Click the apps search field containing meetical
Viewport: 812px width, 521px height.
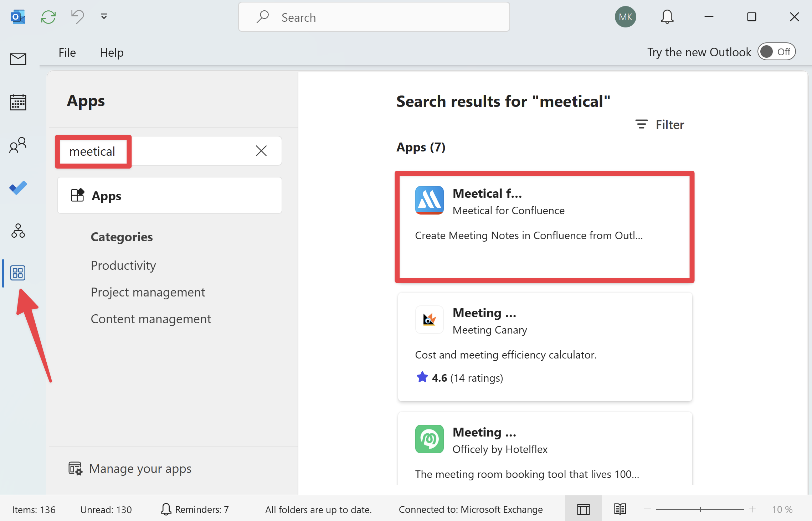click(170, 151)
